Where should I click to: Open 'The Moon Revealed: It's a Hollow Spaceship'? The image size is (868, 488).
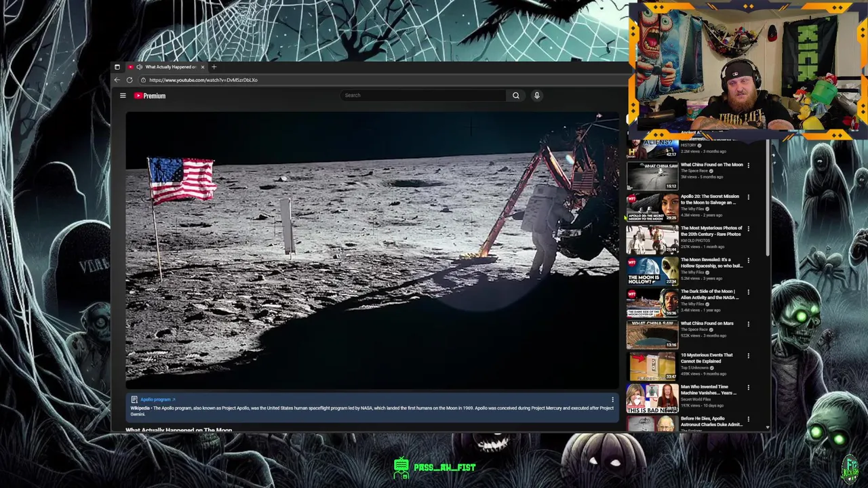[x=711, y=263]
